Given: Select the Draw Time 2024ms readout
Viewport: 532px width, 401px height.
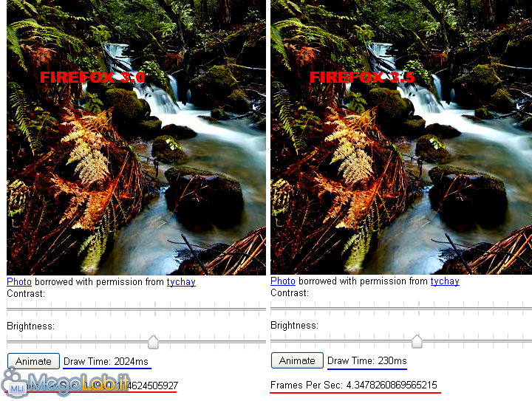Looking at the screenshot, I should [106, 361].
